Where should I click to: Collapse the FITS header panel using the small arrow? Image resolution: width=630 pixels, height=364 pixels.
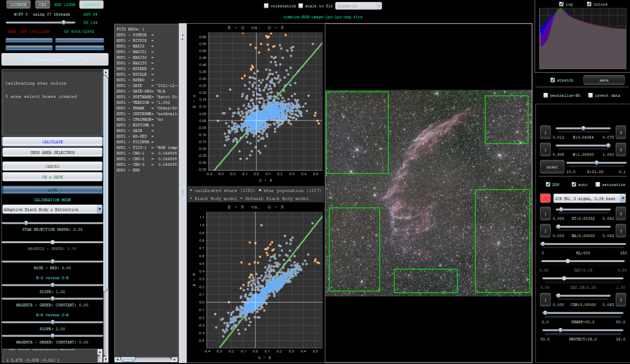pyautogui.click(x=183, y=35)
